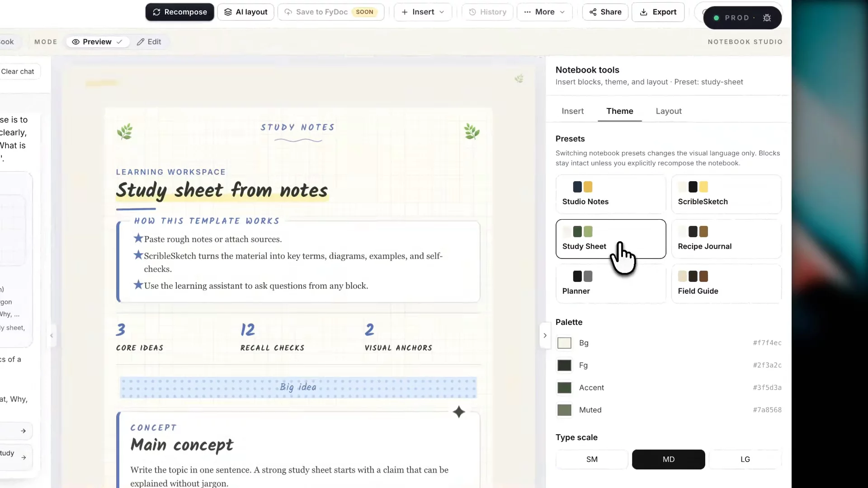Select the Recipe Journal preset
This screenshot has height=488, width=868.
pyautogui.click(x=726, y=239)
